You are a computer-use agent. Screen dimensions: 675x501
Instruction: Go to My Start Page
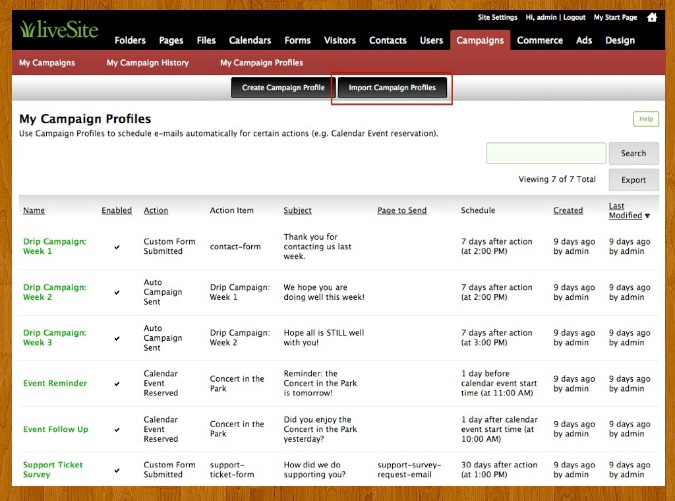[615, 17]
